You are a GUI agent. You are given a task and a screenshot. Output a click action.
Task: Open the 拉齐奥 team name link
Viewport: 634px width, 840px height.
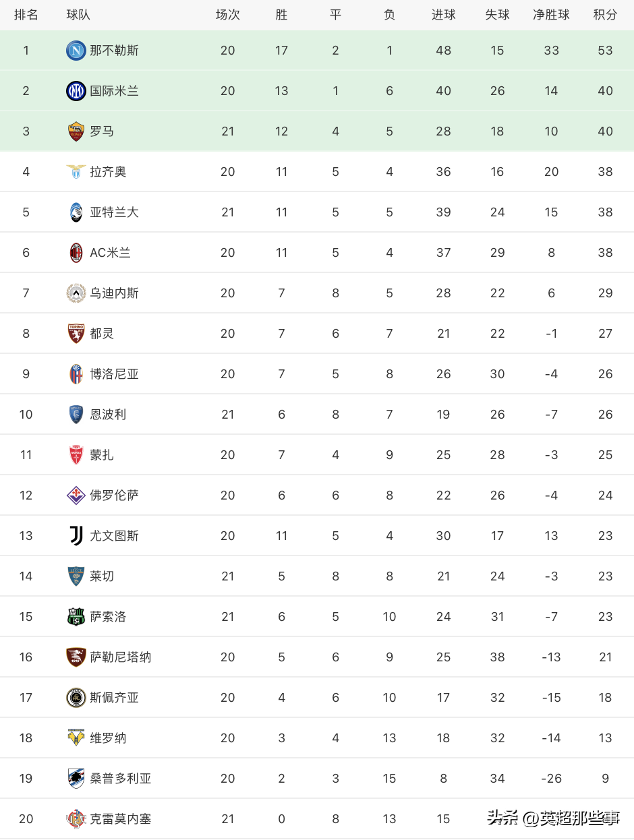(x=108, y=172)
